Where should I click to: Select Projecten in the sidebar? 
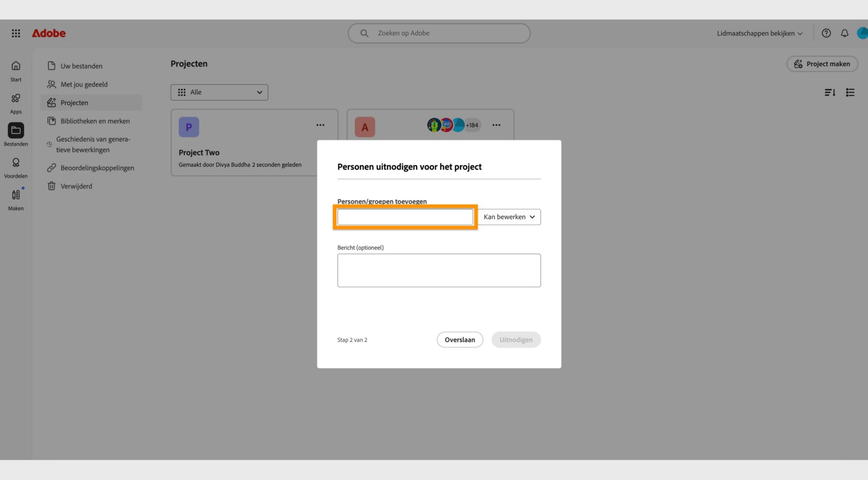coord(91,103)
